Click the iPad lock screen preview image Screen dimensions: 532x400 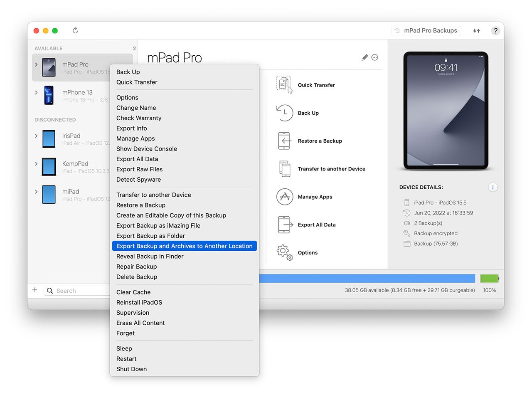coord(446,111)
